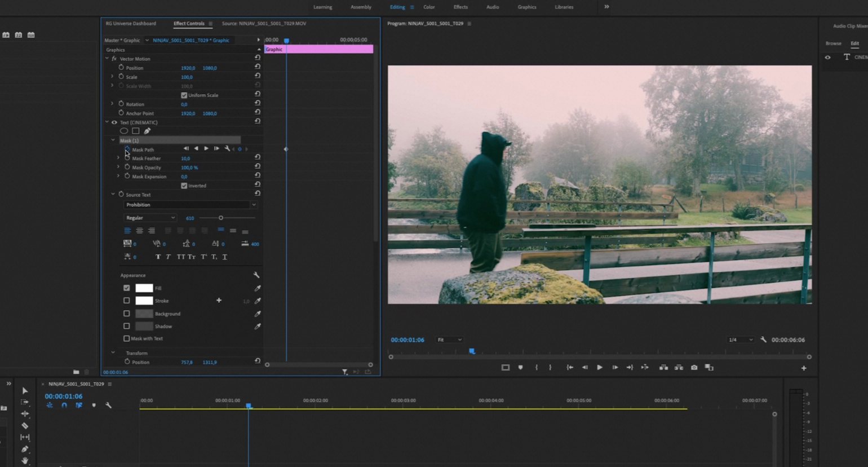Add marker in Program monitor
The width and height of the screenshot is (868, 467).
point(520,368)
